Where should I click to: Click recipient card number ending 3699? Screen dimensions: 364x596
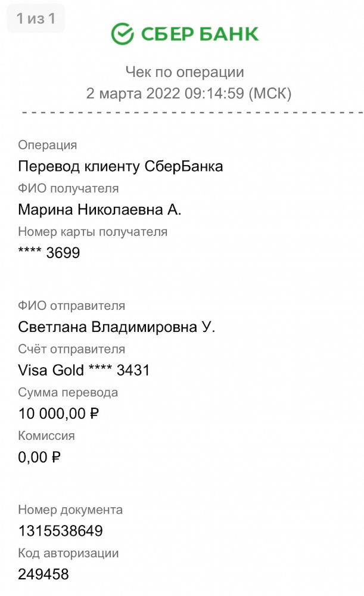tap(49, 253)
